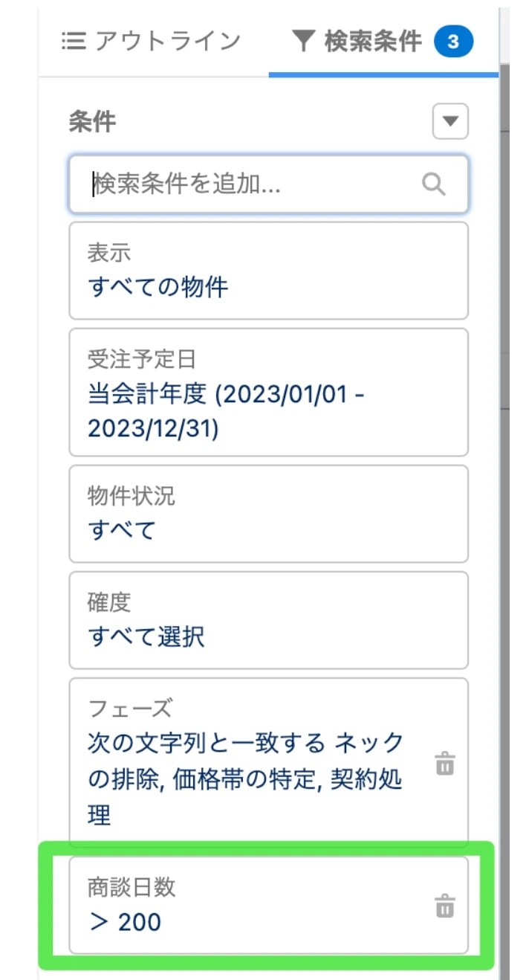This screenshot has width=526, height=980.
Task: Click the list icon beside アウトライン
Action: coord(74,42)
